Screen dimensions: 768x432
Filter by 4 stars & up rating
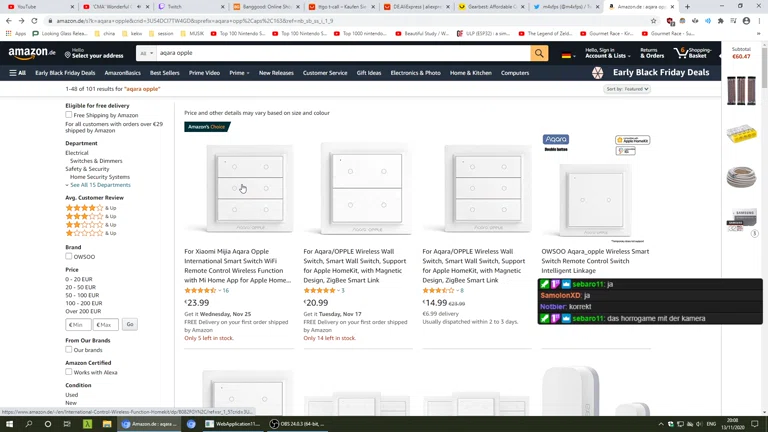90,208
